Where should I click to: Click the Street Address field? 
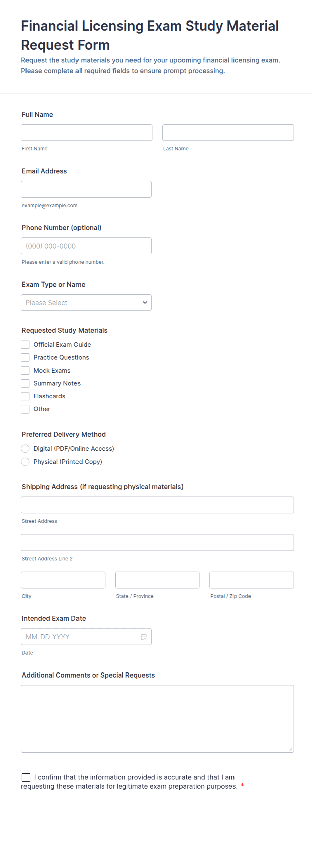pos(157,505)
